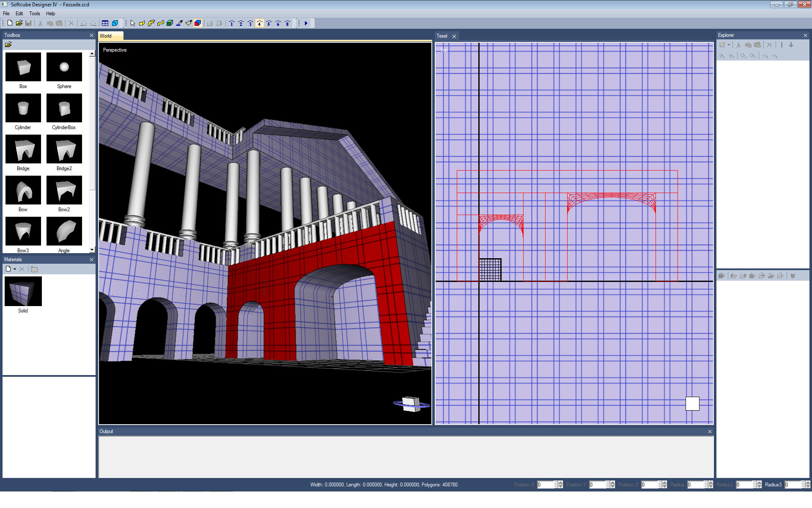This screenshot has width=812, height=508.
Task: Open new material dropdown arrow in Materials
Action: pos(15,269)
